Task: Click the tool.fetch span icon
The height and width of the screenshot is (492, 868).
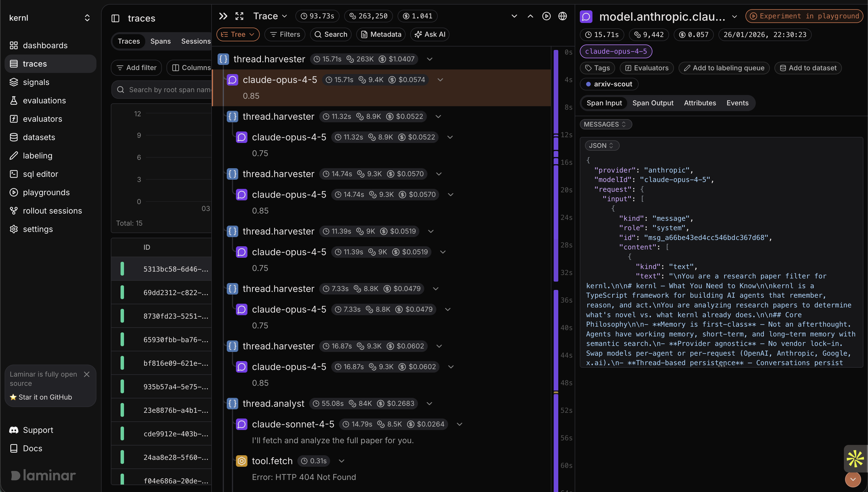Action: point(241,461)
